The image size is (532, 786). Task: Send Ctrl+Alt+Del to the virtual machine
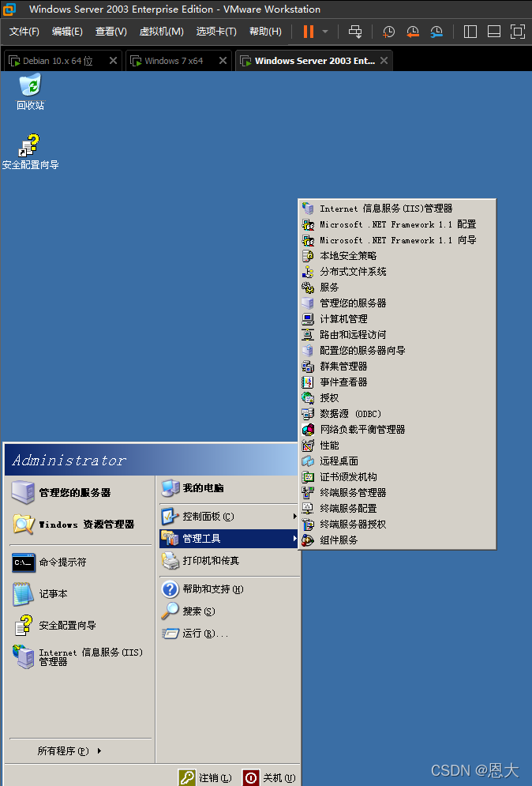pos(355,32)
